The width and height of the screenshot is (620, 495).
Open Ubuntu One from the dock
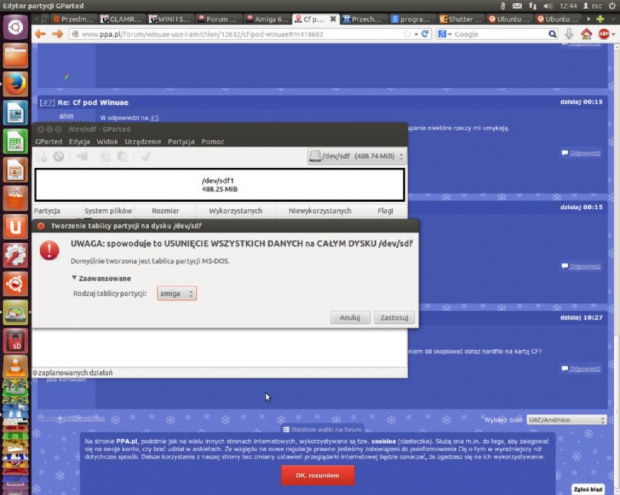15,227
